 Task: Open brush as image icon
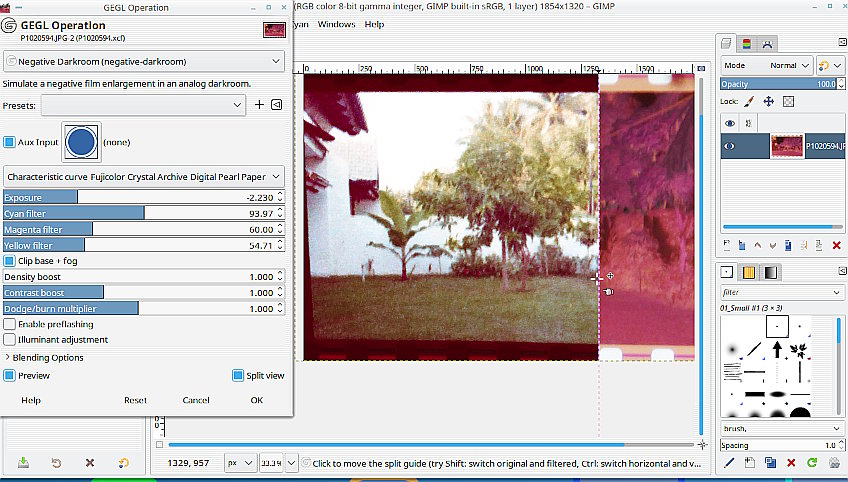[834, 463]
